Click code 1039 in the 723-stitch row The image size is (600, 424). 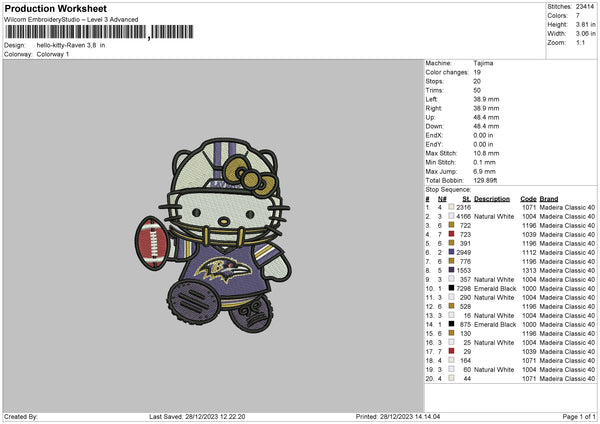click(529, 234)
